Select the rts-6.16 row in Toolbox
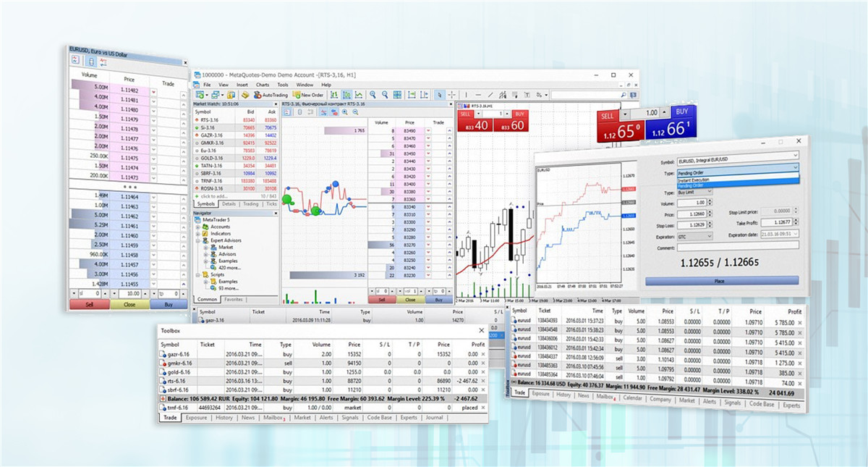 pyautogui.click(x=323, y=381)
